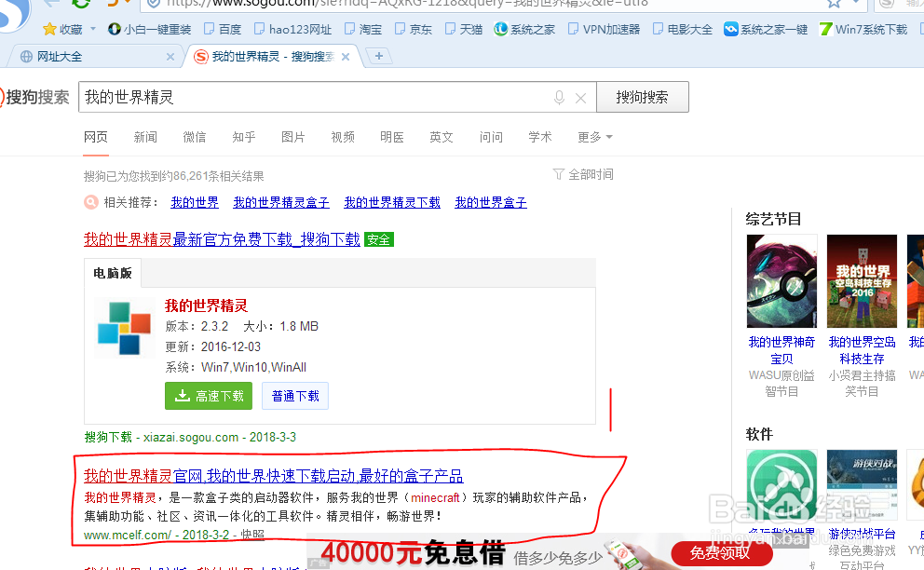Open the 全部时间 time filter dropdown
This screenshot has width=924, height=570.
(x=583, y=174)
